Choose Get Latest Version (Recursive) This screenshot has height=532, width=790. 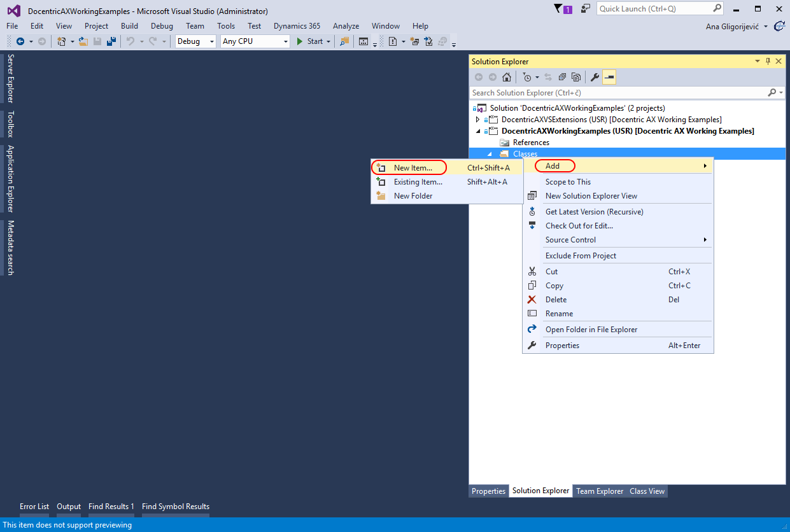pyautogui.click(x=617, y=212)
